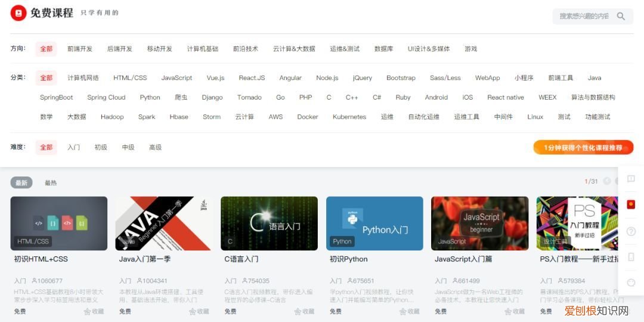Viewport: 644px width, 322px height.
Task: Filter by category Spring Cloud
Action: point(106,97)
